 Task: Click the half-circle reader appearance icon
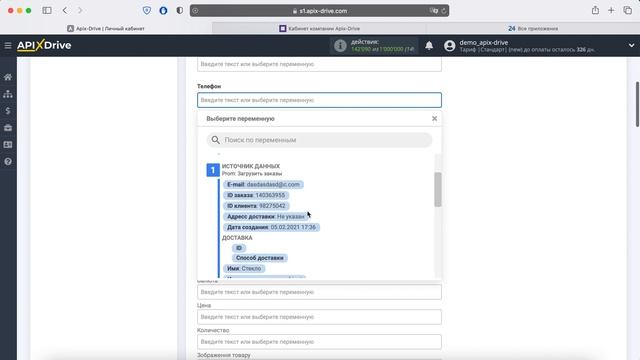coord(180,11)
